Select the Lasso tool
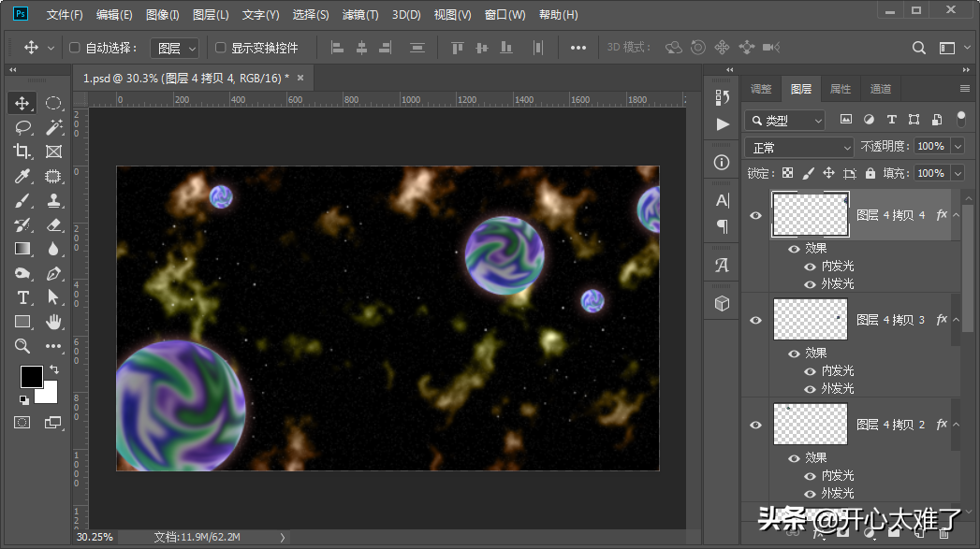This screenshot has height=549, width=980. [22, 127]
